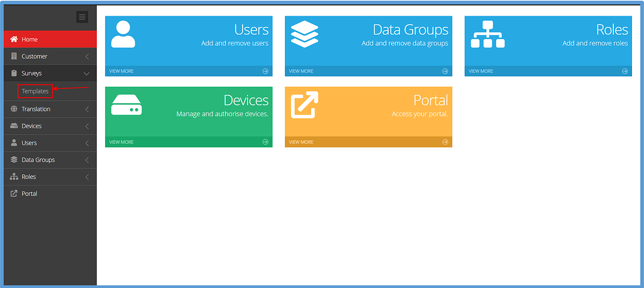Click the arrow icon on Roles tile footer
Viewport: 644px width, 288px height.
pyautogui.click(x=625, y=71)
